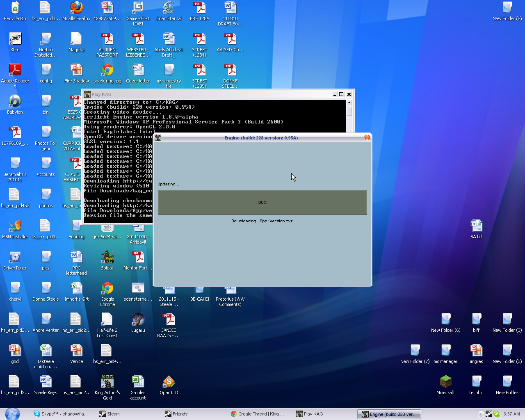This screenshot has height=420, width=525.
Task: Launch Mozilla Firefox from the desktop
Action: (76, 11)
